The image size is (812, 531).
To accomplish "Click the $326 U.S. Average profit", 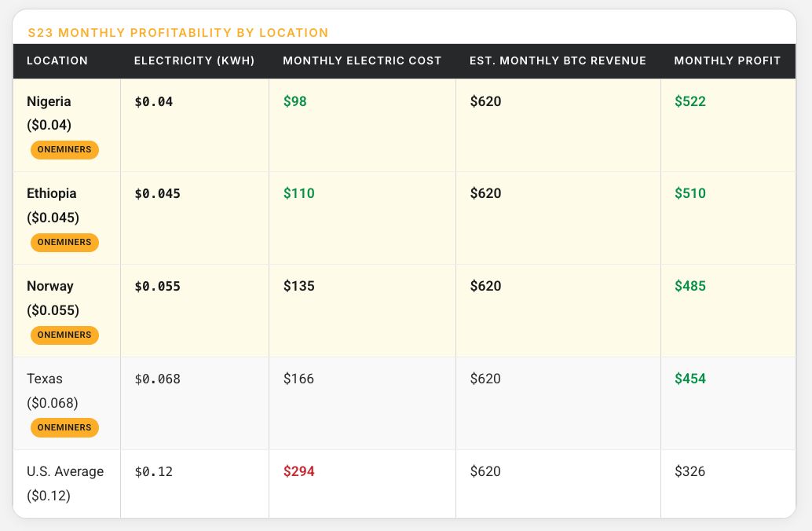I will click(x=690, y=471).
